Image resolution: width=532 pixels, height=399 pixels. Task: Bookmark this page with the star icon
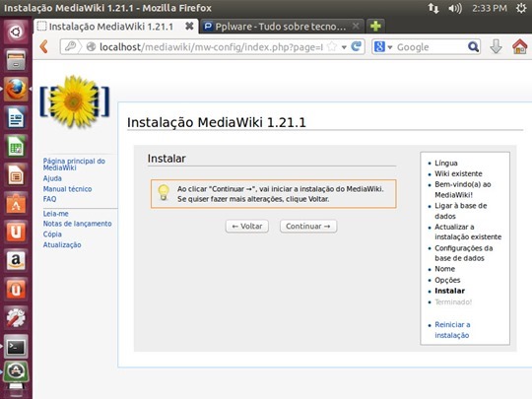[x=332, y=47]
